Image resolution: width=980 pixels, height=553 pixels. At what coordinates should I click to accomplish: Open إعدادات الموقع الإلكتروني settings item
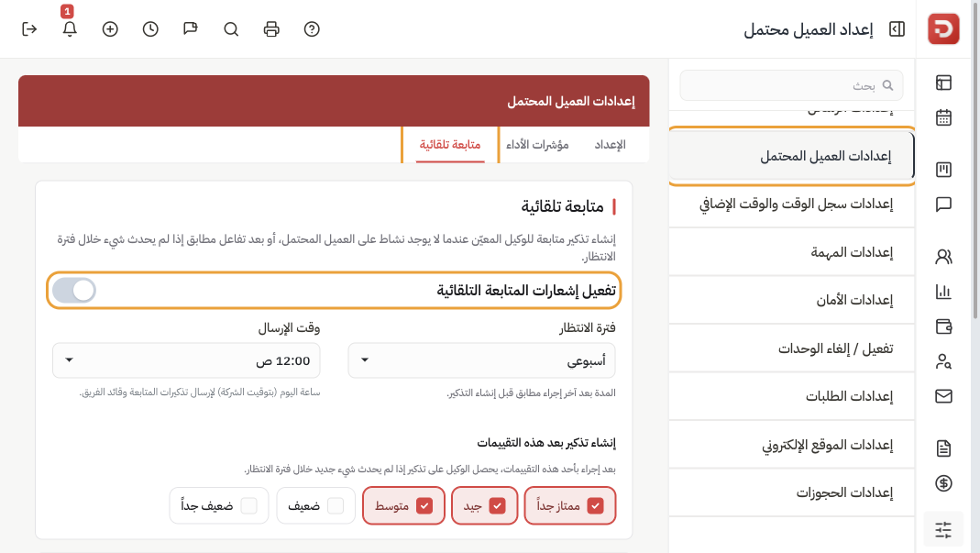pos(791,445)
